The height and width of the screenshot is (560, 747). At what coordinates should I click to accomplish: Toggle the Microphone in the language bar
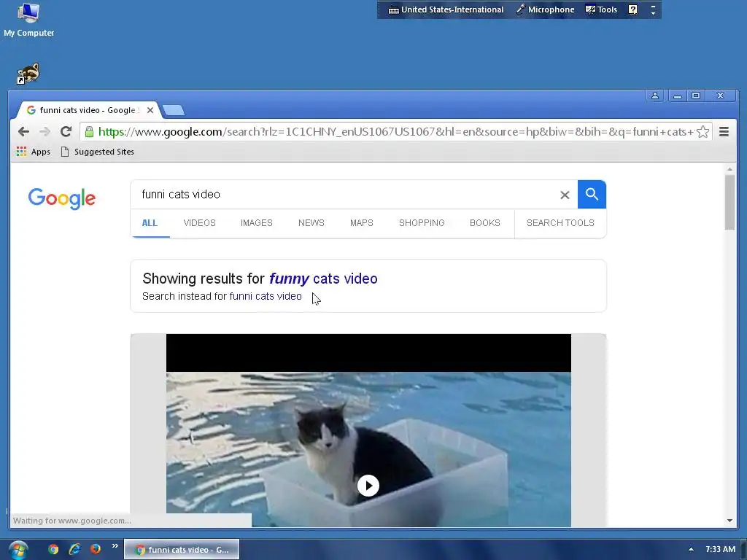[x=546, y=9]
